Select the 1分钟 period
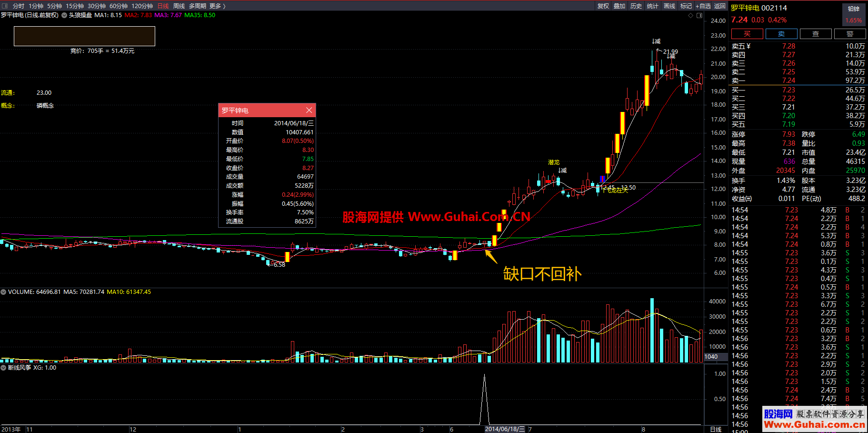This screenshot has height=433, width=868. coord(36,6)
